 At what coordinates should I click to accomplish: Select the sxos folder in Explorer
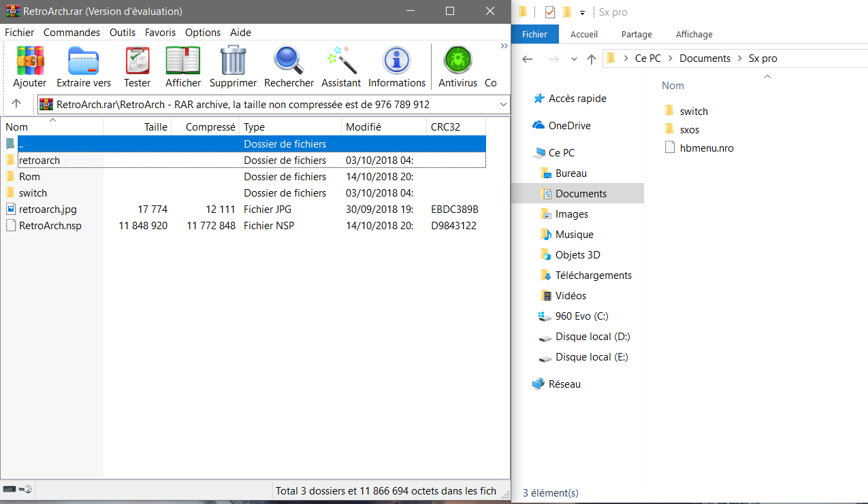click(689, 129)
